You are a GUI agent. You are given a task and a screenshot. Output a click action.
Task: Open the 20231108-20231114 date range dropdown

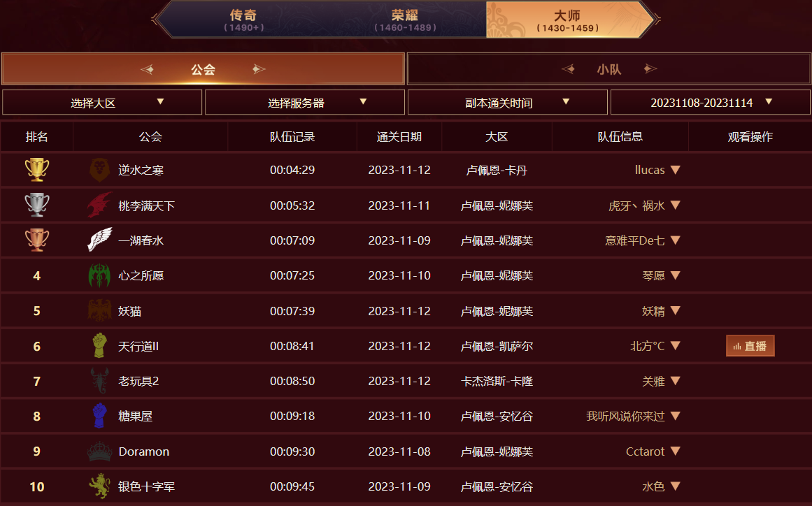tap(711, 103)
